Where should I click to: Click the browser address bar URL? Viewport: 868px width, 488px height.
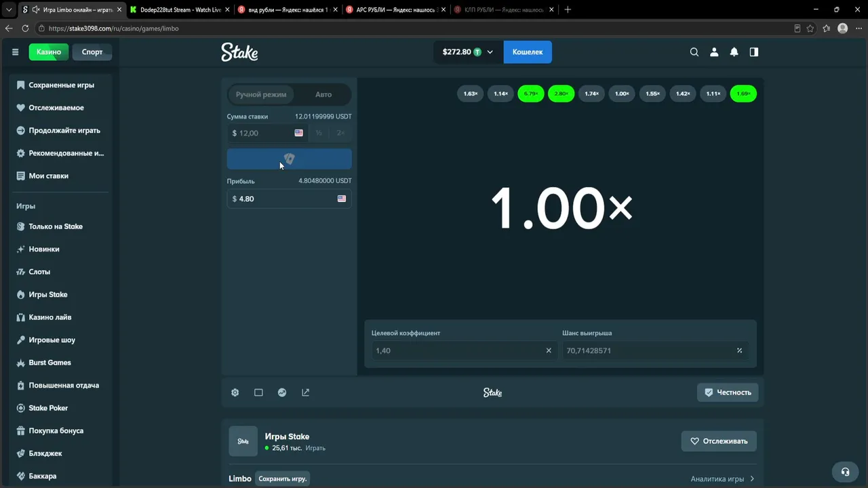pos(114,28)
